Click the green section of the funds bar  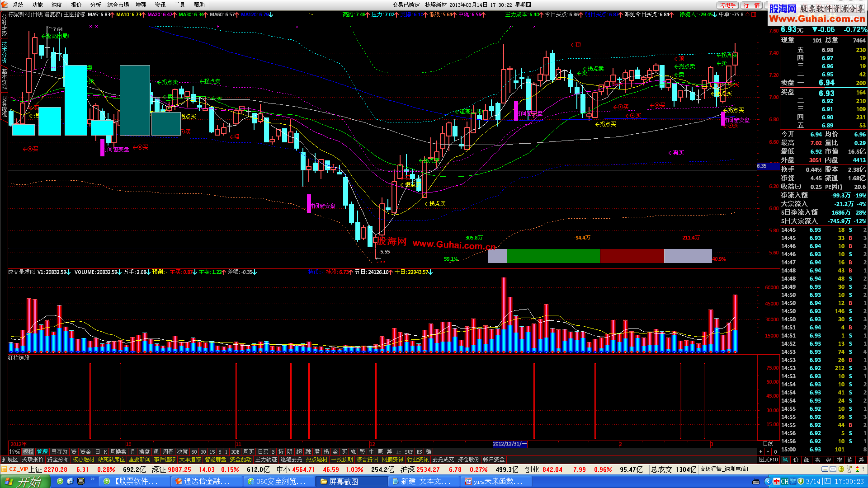(553, 256)
